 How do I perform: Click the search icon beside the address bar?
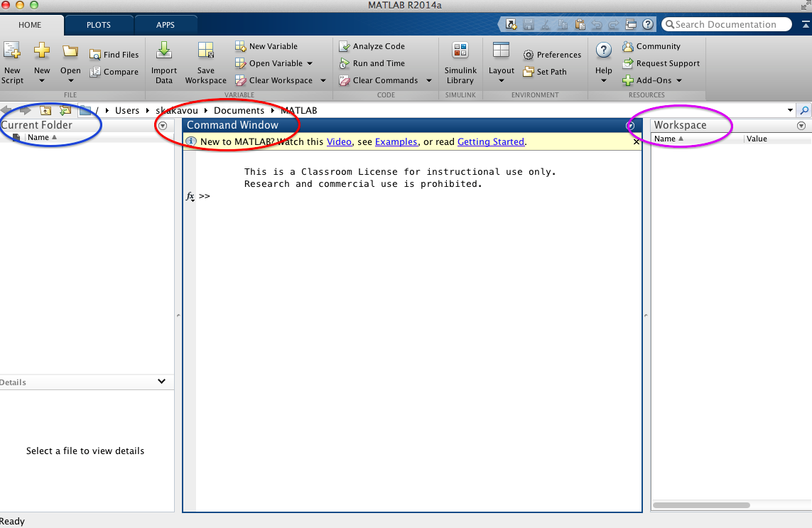click(x=804, y=110)
